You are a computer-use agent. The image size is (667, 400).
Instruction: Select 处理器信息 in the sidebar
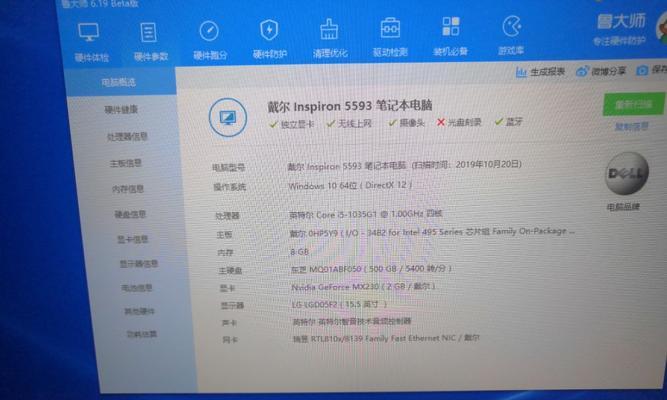(127, 137)
